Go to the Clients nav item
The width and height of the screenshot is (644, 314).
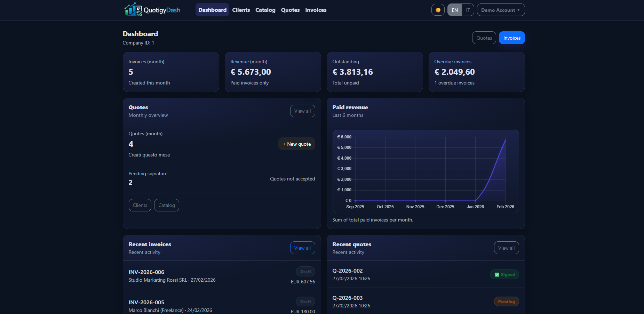[x=241, y=10]
